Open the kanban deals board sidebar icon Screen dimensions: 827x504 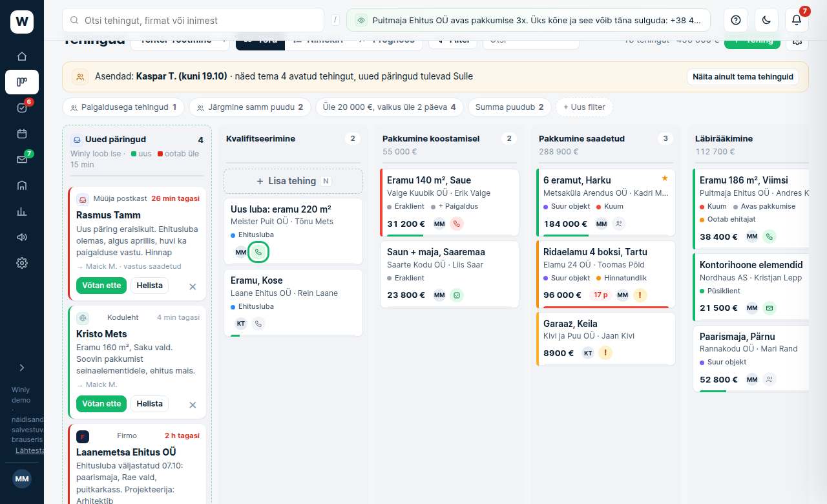(22, 82)
